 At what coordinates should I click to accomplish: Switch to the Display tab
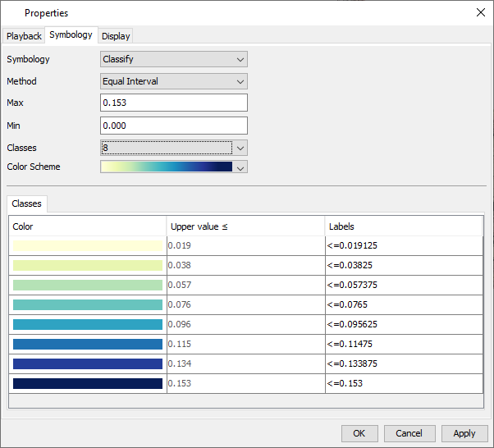click(116, 36)
